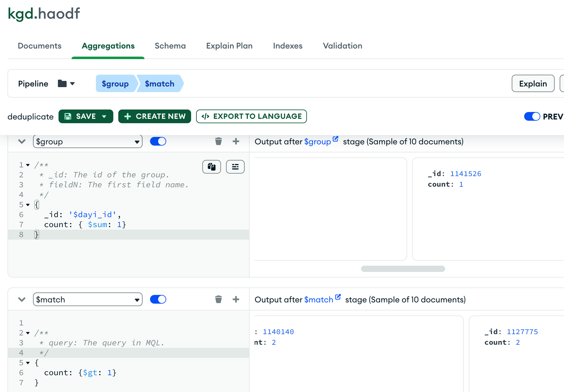Fold the object at line 5 in $group editor
Screen dimensions: 564x392
coord(28,205)
